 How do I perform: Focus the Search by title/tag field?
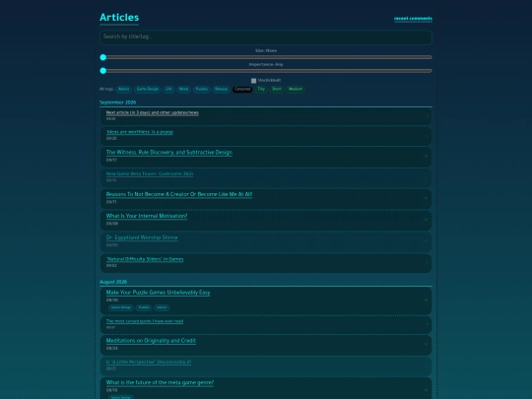coord(266,37)
